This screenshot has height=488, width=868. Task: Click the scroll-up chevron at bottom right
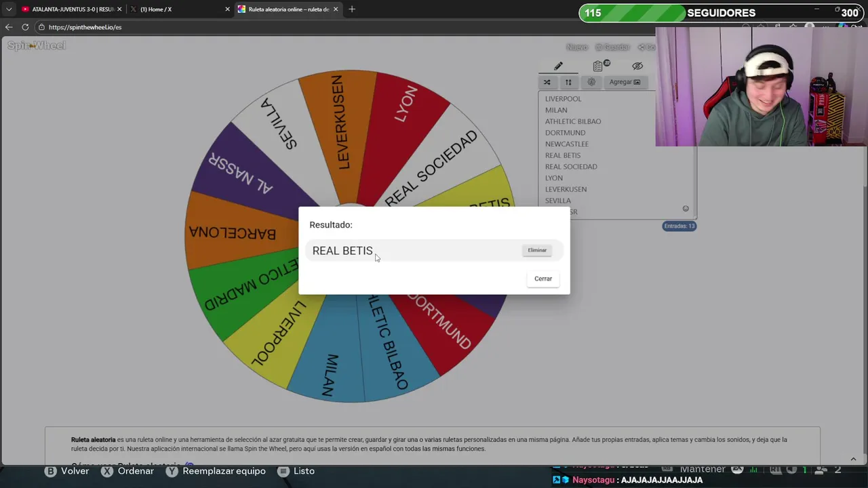pos(853,459)
